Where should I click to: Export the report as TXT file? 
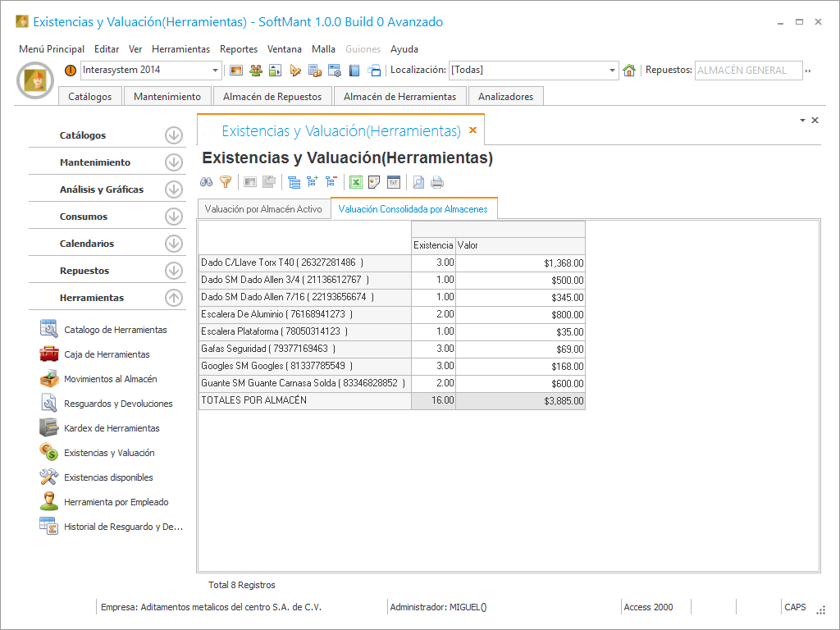(394, 182)
